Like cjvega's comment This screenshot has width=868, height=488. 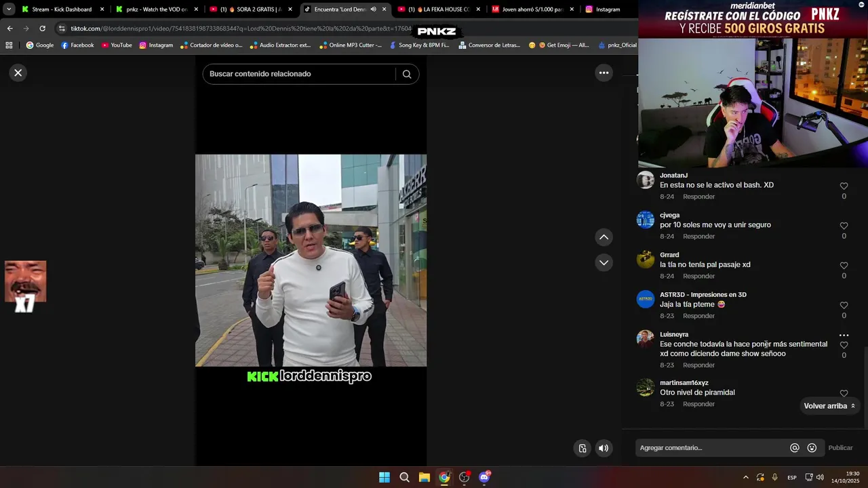pos(844,226)
